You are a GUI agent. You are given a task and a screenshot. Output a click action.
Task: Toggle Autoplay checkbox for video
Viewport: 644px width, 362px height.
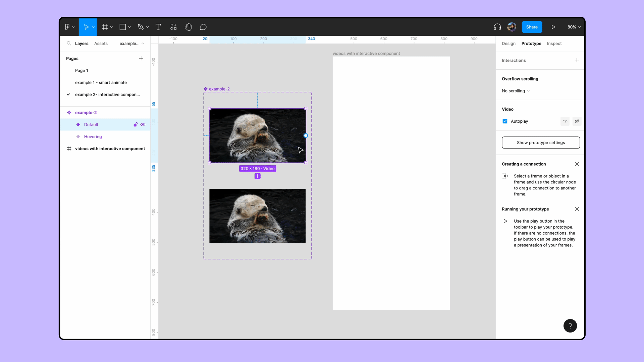[505, 121]
